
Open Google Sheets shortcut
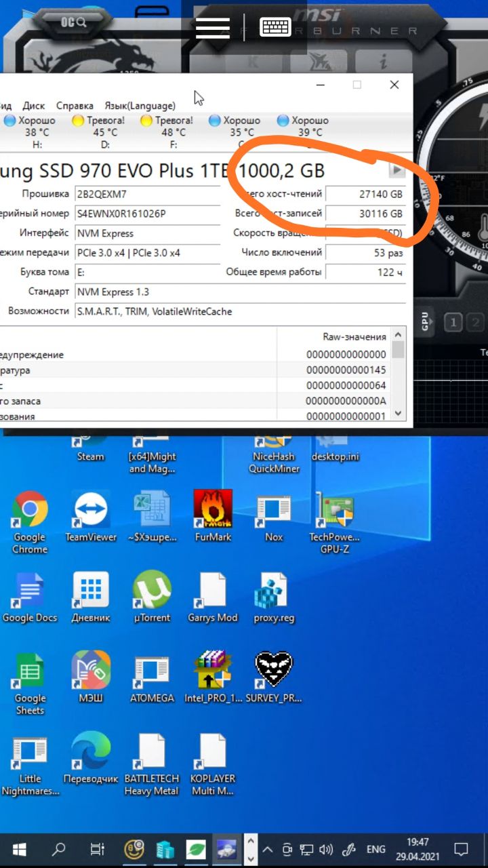tap(30, 684)
